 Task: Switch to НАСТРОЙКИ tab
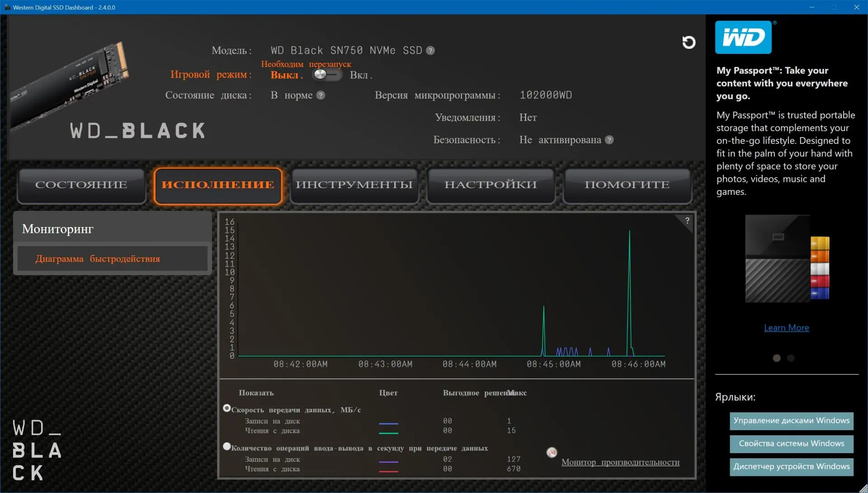tap(491, 185)
